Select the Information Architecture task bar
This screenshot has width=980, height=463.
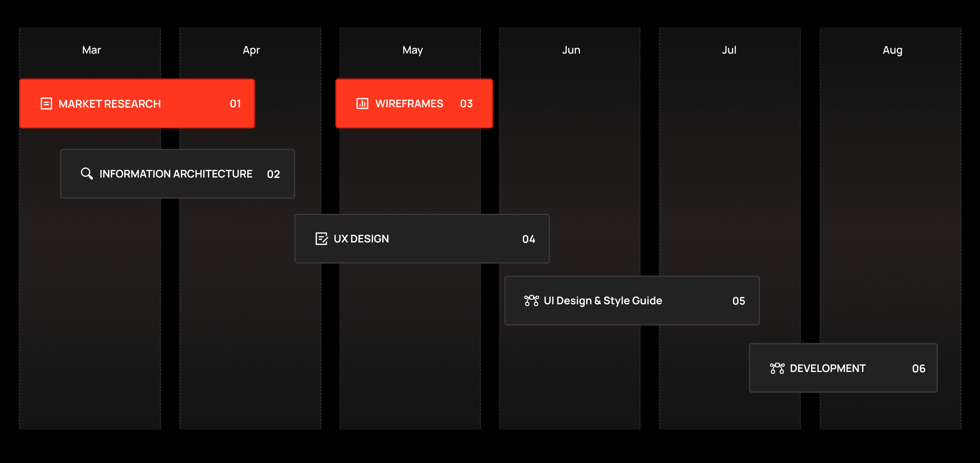[177, 174]
